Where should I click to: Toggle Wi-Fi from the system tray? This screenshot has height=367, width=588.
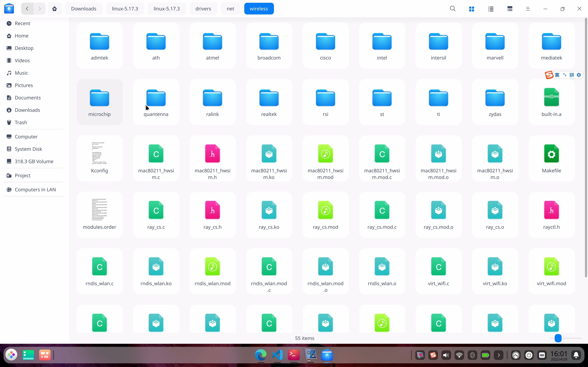pyautogui.click(x=459, y=355)
